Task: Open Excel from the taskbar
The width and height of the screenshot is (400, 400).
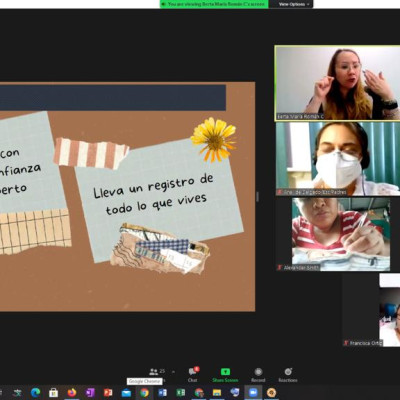Action: (181, 393)
